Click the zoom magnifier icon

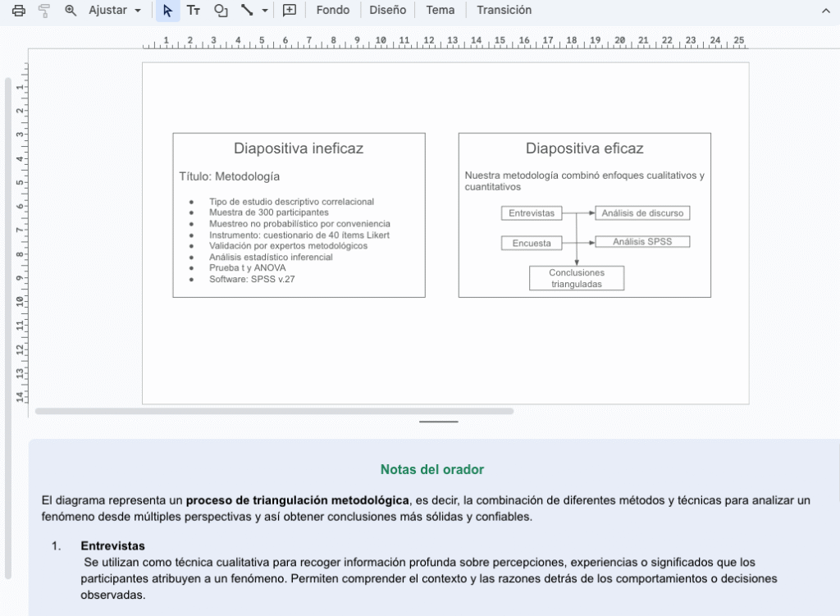pos(71,11)
